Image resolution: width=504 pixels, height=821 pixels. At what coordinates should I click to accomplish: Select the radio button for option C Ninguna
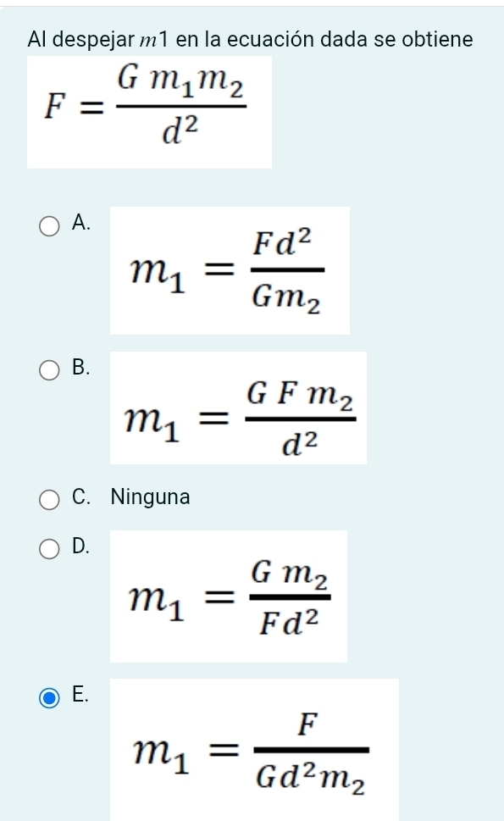tap(48, 498)
